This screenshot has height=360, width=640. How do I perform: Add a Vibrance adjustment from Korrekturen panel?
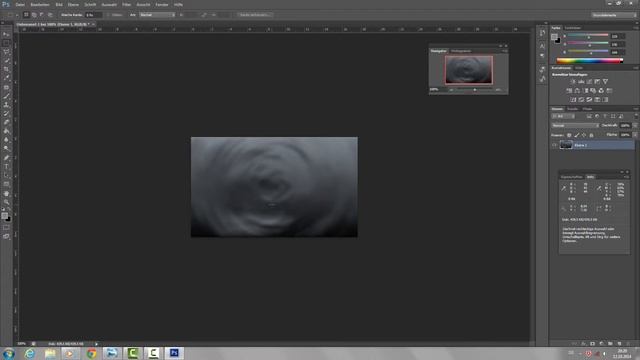[605, 82]
